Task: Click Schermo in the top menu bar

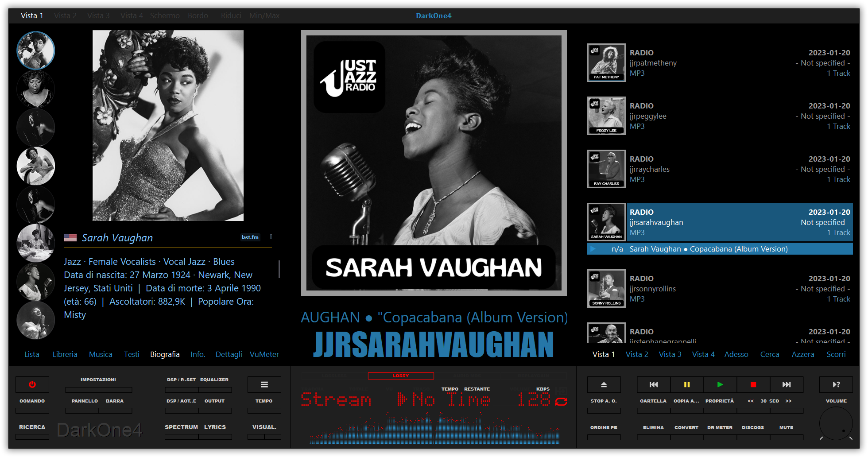Action: pyautogui.click(x=165, y=15)
